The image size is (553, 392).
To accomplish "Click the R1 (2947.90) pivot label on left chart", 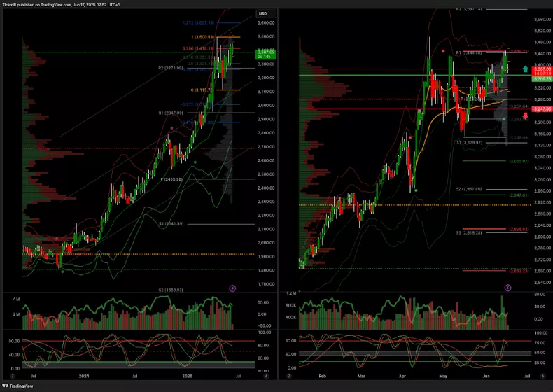I will [171, 113].
